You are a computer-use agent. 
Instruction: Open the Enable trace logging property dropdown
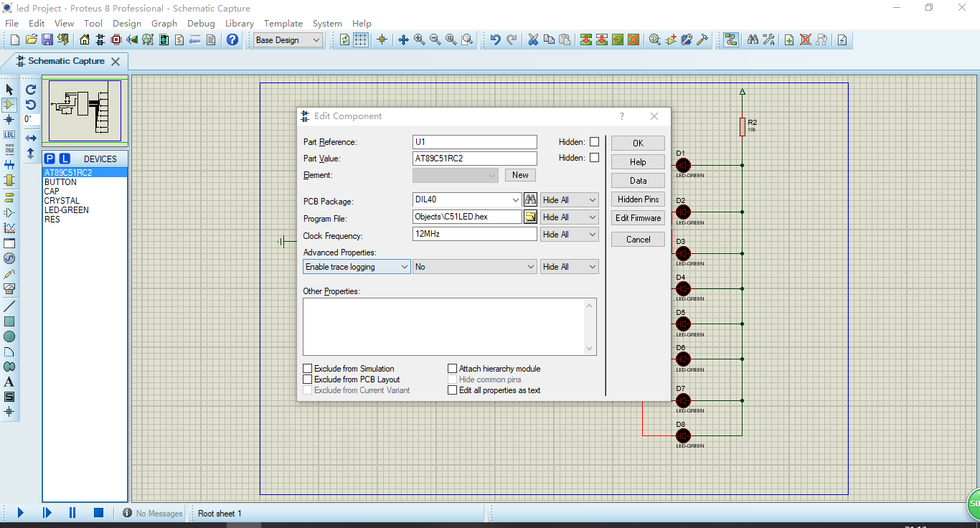pyautogui.click(x=357, y=267)
